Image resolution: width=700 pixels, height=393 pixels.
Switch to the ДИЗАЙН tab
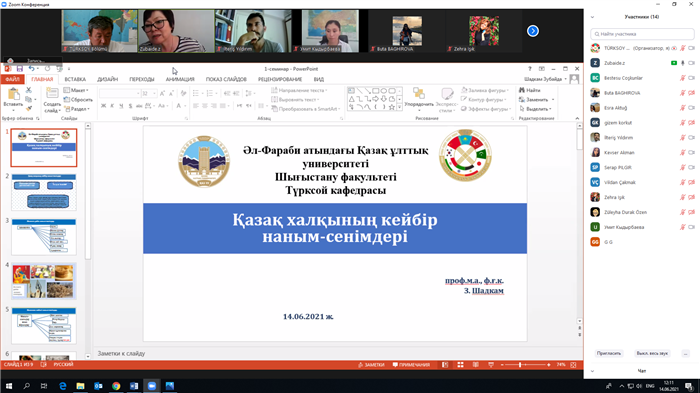[x=108, y=79]
